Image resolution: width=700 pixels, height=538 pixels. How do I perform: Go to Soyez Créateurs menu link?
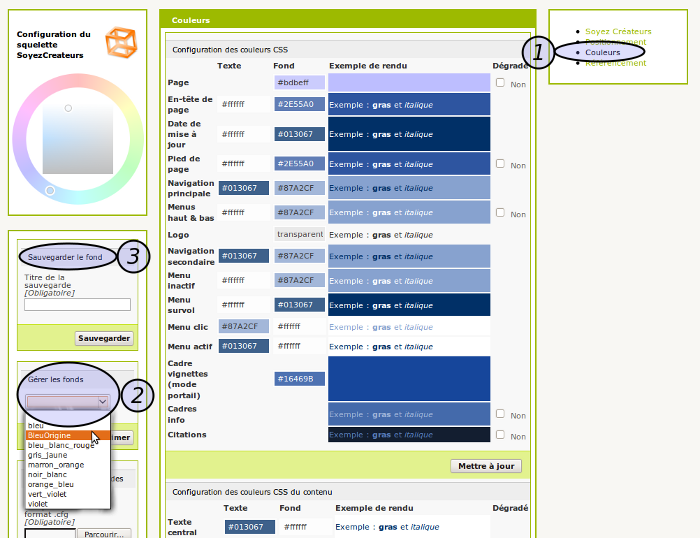(x=618, y=31)
